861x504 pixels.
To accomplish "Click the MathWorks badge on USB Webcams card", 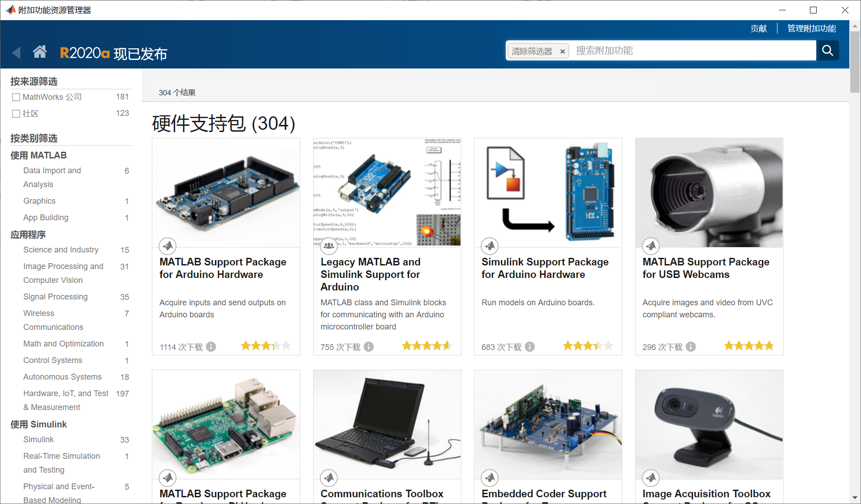I will [651, 246].
